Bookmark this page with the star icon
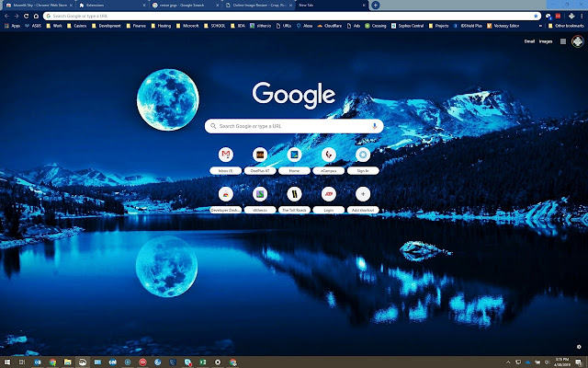Viewport: 588px width, 368px height. pos(537,17)
